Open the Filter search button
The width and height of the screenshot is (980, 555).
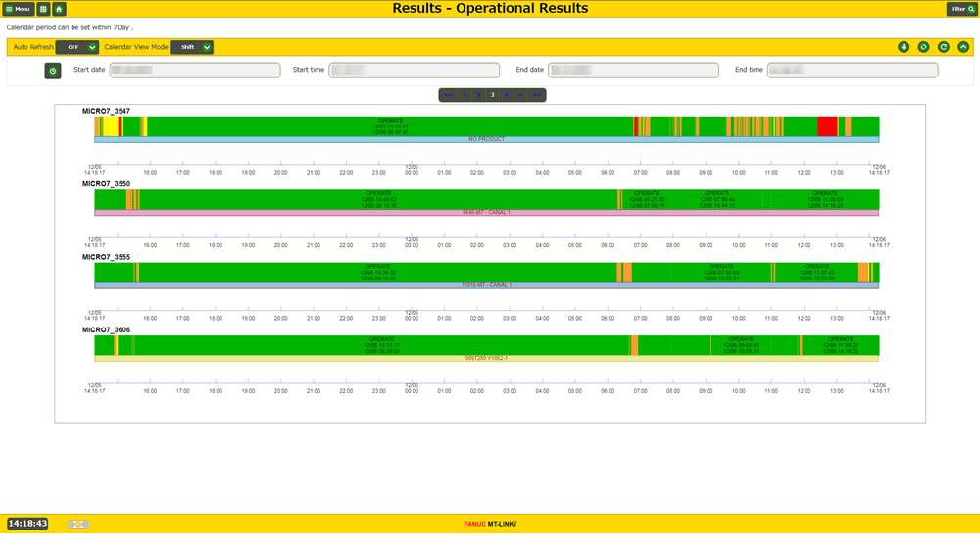pyautogui.click(x=960, y=9)
